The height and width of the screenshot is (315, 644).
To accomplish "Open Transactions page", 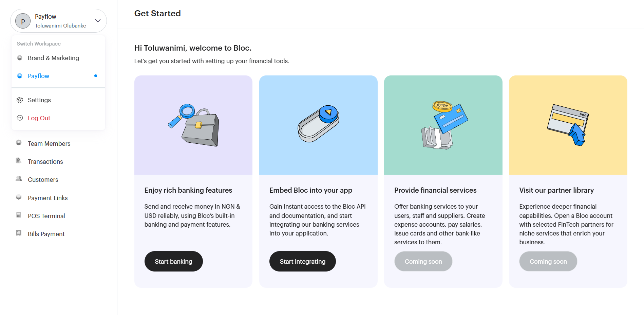I will click(x=45, y=162).
